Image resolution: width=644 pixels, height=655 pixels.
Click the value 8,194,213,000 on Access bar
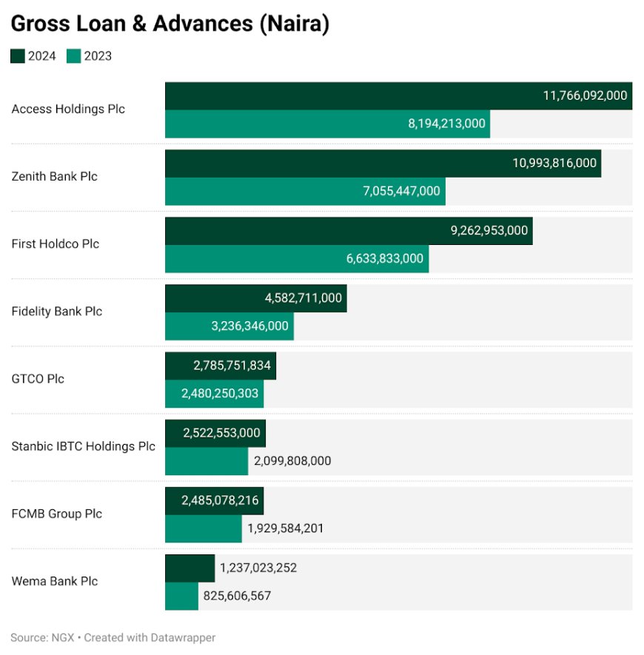[446, 124]
